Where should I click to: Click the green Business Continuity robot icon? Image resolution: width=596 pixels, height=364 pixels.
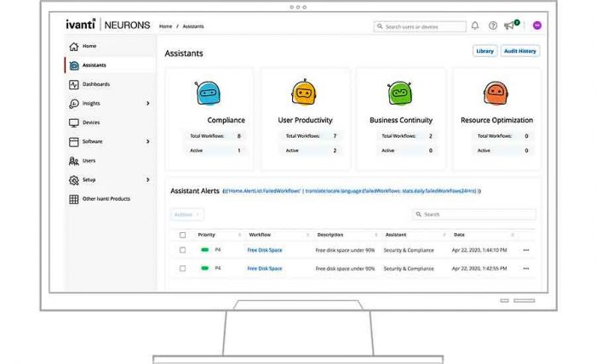[x=399, y=93]
